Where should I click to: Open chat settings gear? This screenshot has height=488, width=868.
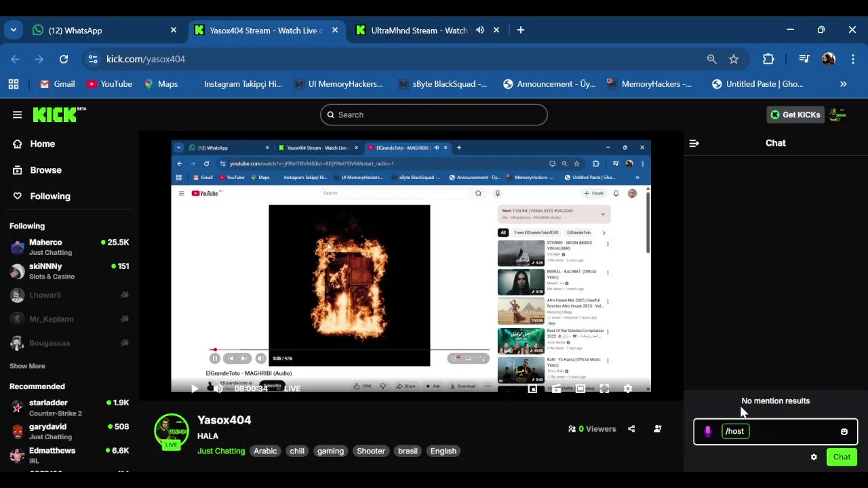tap(814, 457)
